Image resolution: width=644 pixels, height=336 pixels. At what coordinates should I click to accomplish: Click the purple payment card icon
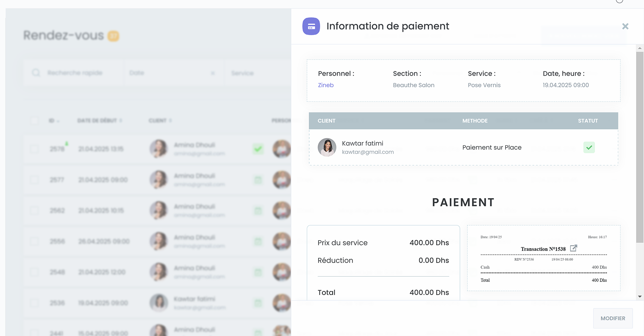[x=311, y=26]
